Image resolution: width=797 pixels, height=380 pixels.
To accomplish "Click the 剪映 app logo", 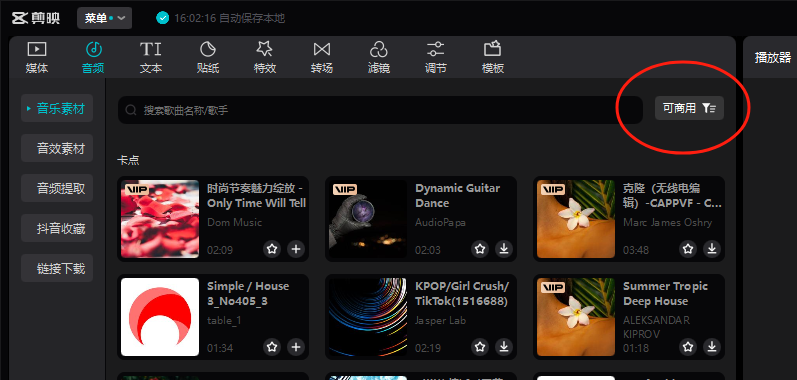I will pyautogui.click(x=36, y=18).
